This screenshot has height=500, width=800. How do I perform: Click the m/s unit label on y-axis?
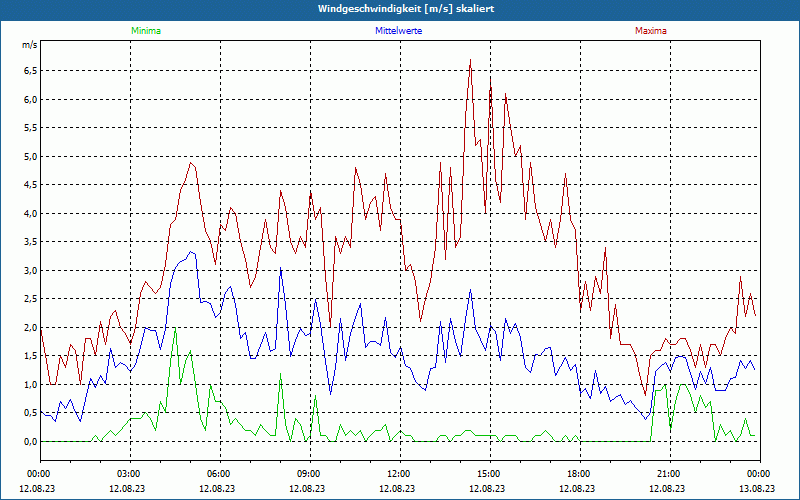[x=29, y=45]
